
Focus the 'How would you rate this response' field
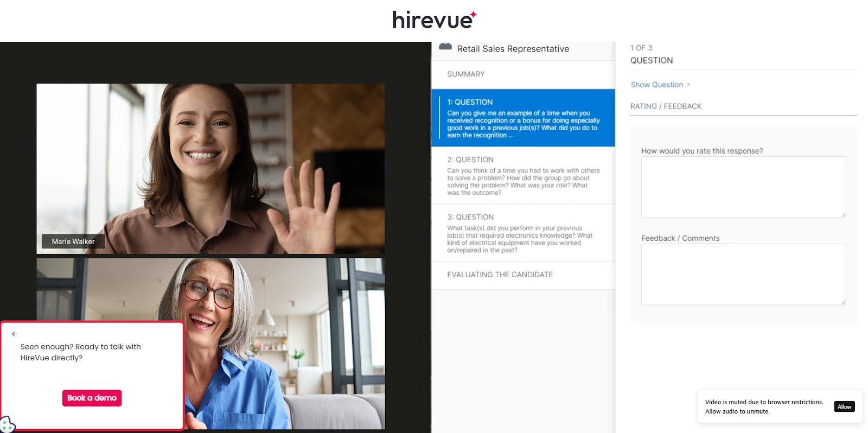(x=743, y=187)
